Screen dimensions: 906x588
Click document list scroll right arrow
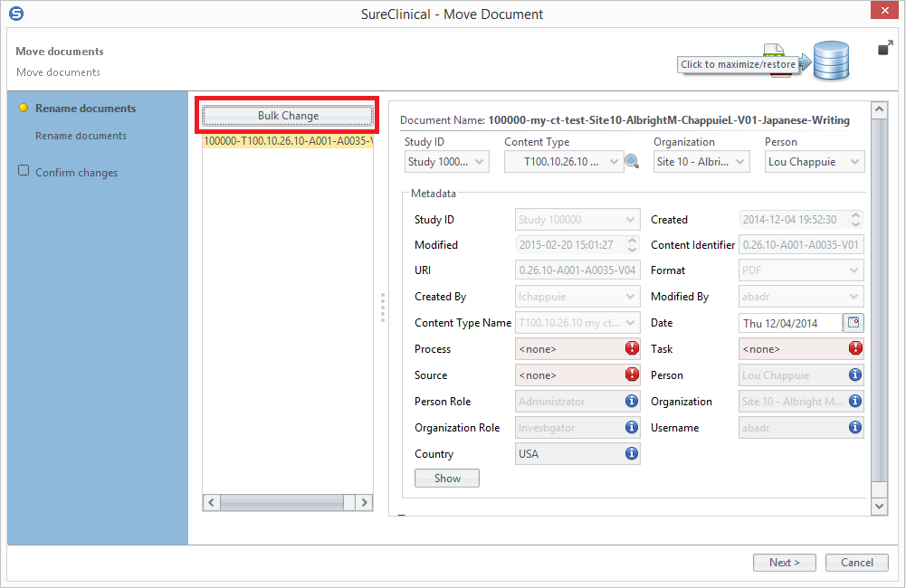point(364,503)
